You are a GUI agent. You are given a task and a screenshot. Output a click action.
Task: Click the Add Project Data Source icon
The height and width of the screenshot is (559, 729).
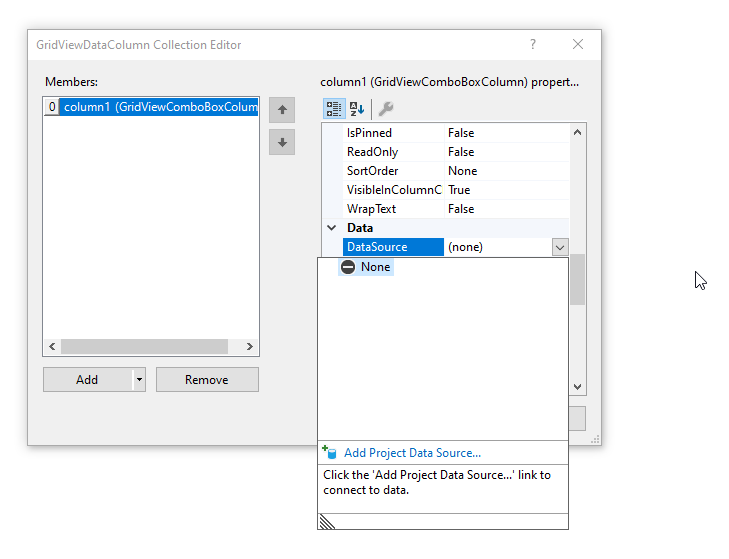pyautogui.click(x=330, y=453)
